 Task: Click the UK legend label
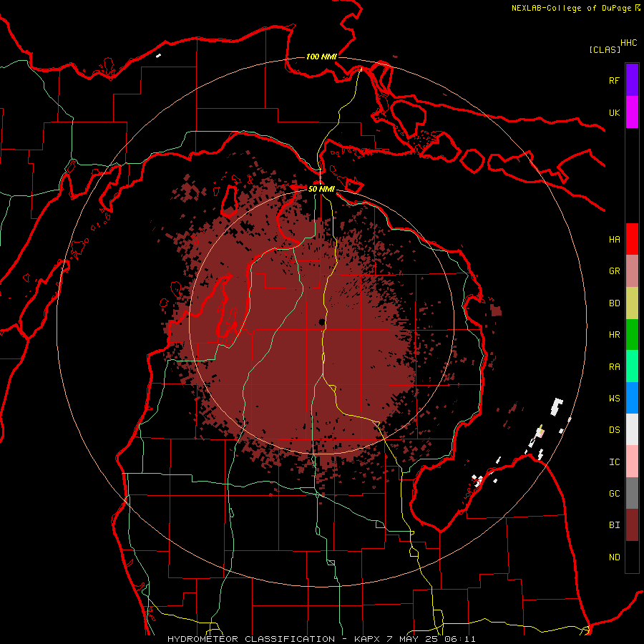pyautogui.click(x=614, y=112)
